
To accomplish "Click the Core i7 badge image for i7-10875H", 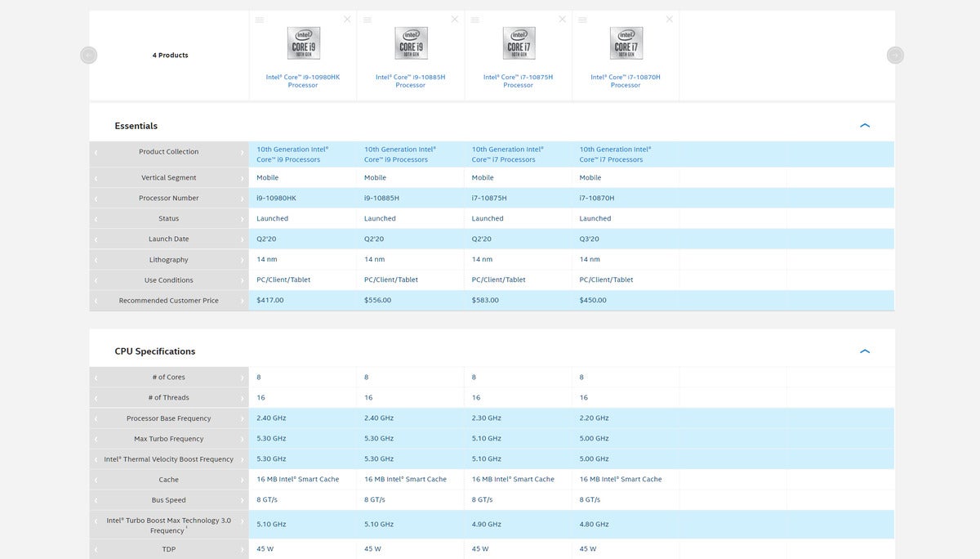I will (519, 43).
